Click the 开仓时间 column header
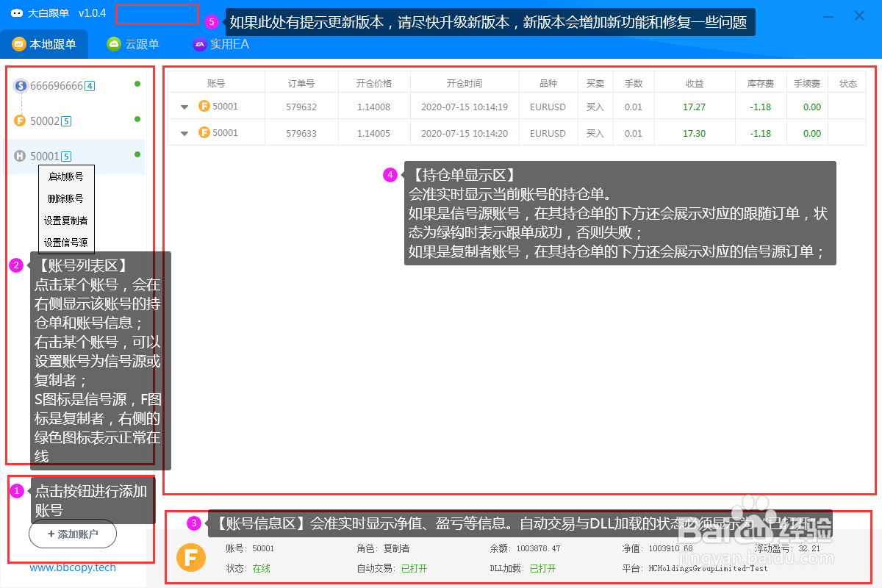 coord(465,84)
